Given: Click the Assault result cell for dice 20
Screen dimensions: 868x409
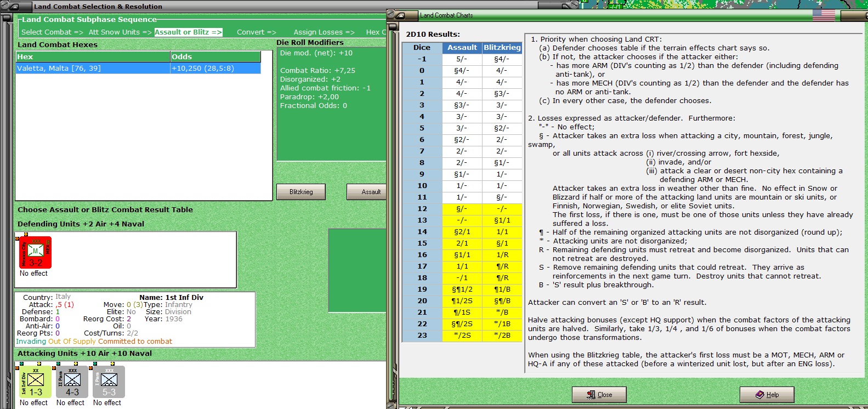Looking at the screenshot, I should tap(462, 301).
